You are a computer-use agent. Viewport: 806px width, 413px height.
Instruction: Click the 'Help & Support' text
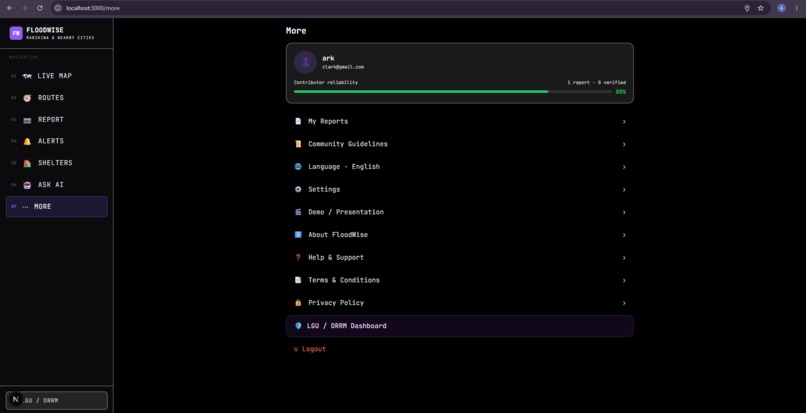tap(336, 257)
